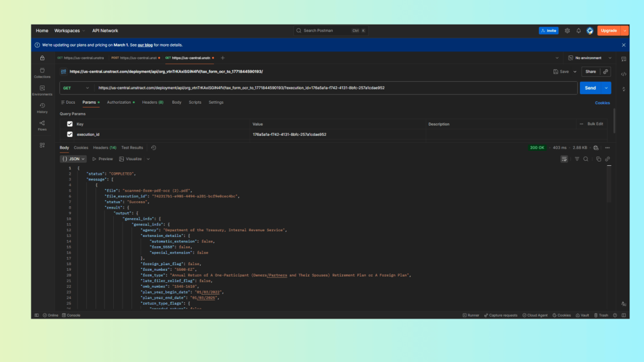Open the JSON format dropdown
Image resolution: width=644 pixels, height=362 pixels.
click(x=73, y=159)
